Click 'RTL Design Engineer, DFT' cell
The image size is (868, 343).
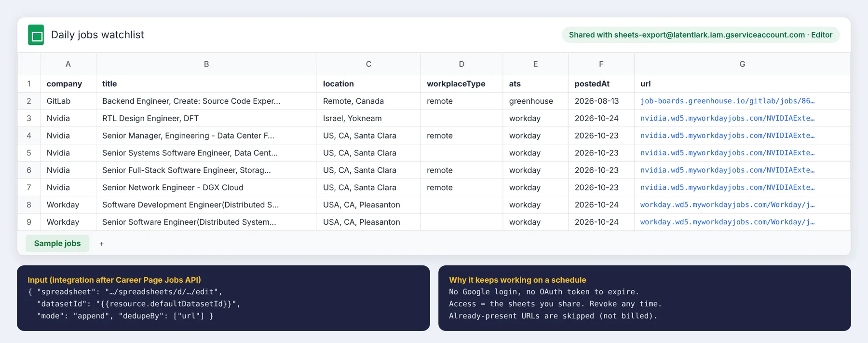pos(206,118)
